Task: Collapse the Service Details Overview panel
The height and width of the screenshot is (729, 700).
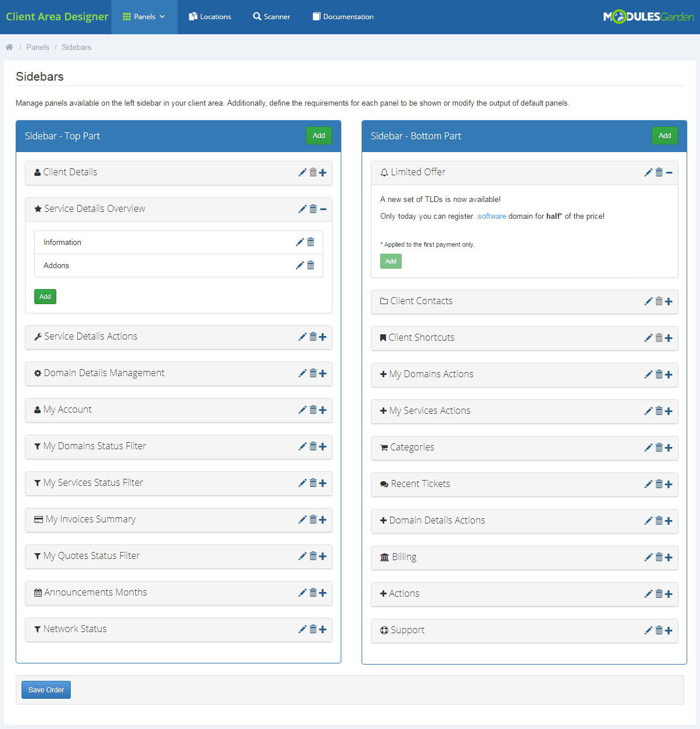Action: click(323, 209)
